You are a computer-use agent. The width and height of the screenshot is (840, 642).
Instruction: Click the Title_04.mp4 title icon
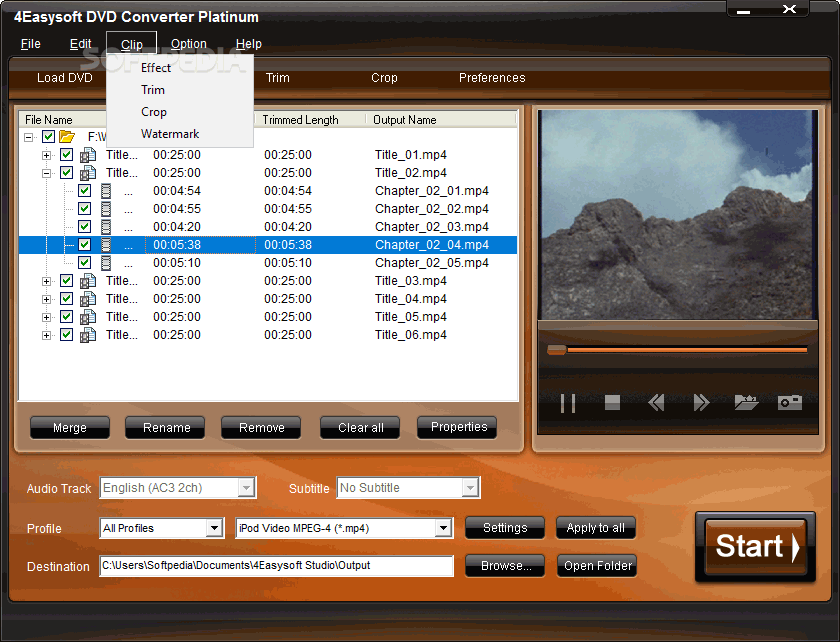pyautogui.click(x=88, y=299)
